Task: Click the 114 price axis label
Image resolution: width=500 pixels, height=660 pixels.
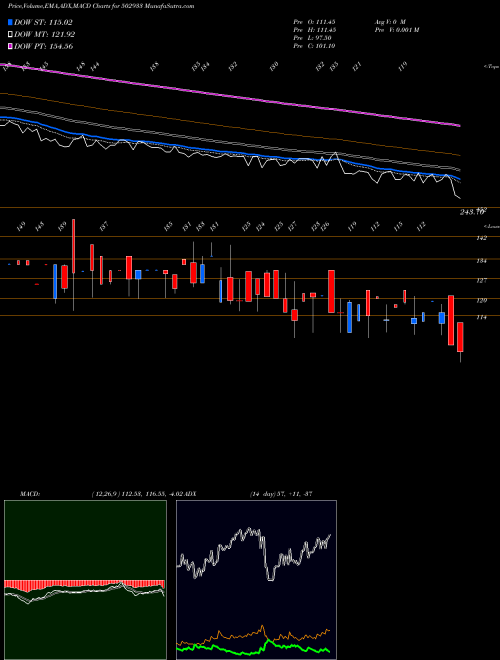Action: pyautogui.click(x=482, y=318)
